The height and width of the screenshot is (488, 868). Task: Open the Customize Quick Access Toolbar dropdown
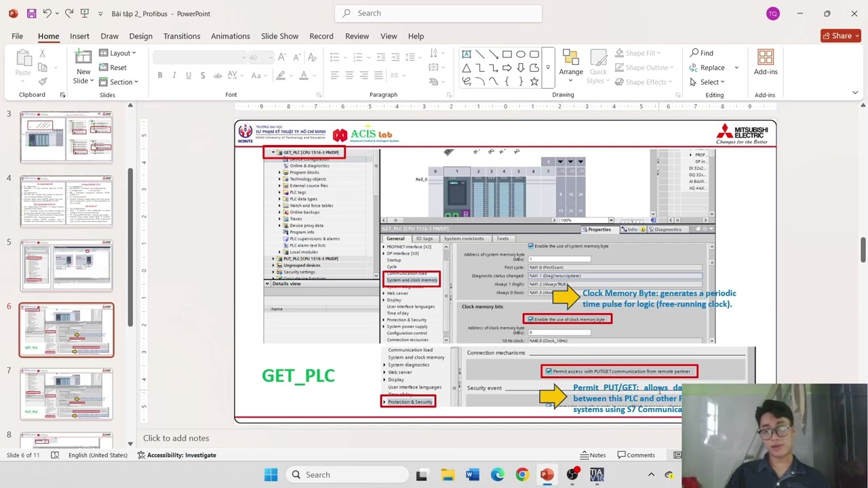point(100,14)
